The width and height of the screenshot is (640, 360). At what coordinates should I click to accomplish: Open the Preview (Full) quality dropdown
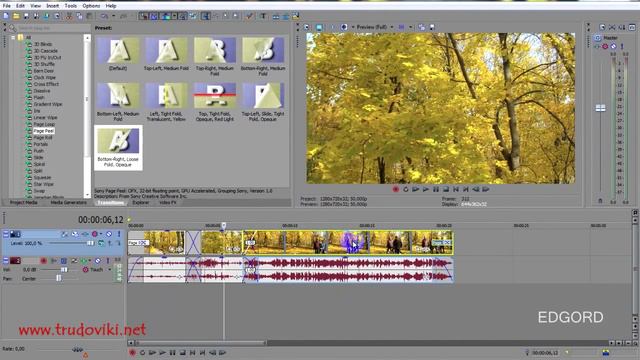[x=392, y=27]
